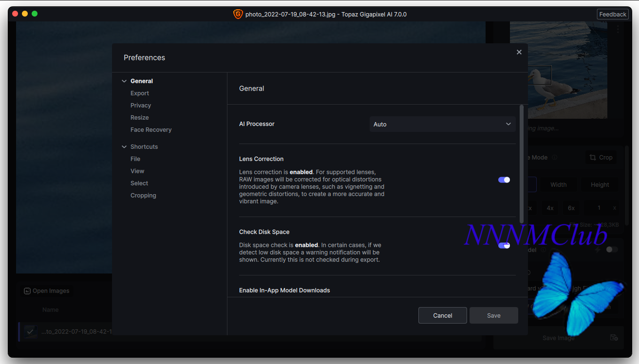
Task: Select the Cropping shortcuts entry
Action: coord(143,196)
